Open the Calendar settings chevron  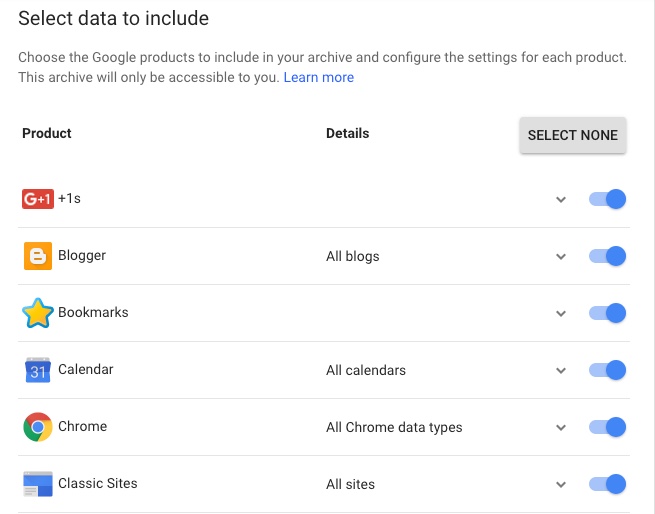coord(561,370)
